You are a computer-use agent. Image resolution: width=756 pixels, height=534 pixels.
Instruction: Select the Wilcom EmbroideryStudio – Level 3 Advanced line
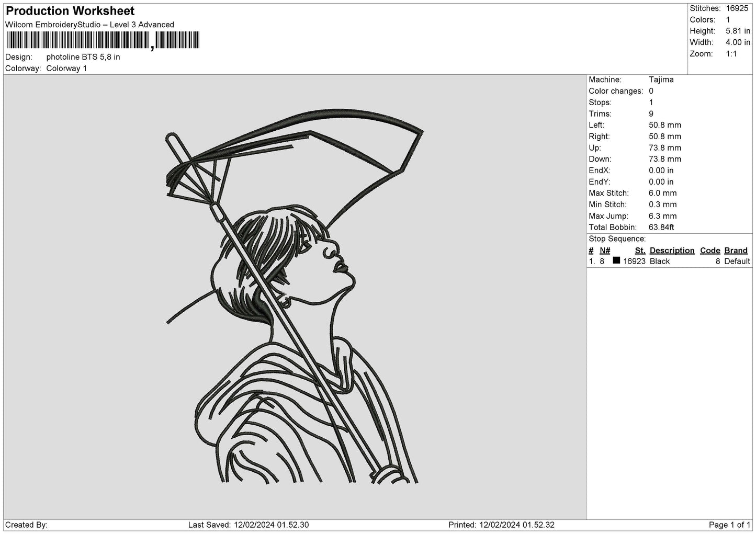[89, 25]
